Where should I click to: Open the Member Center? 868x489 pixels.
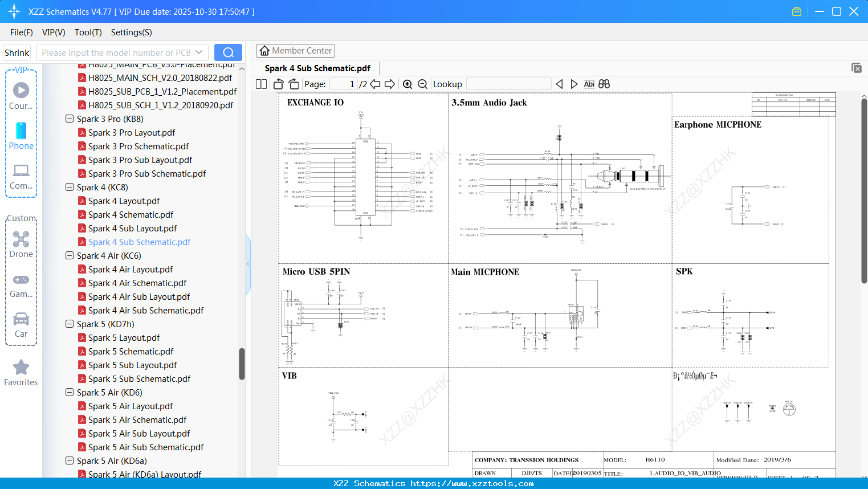click(295, 50)
